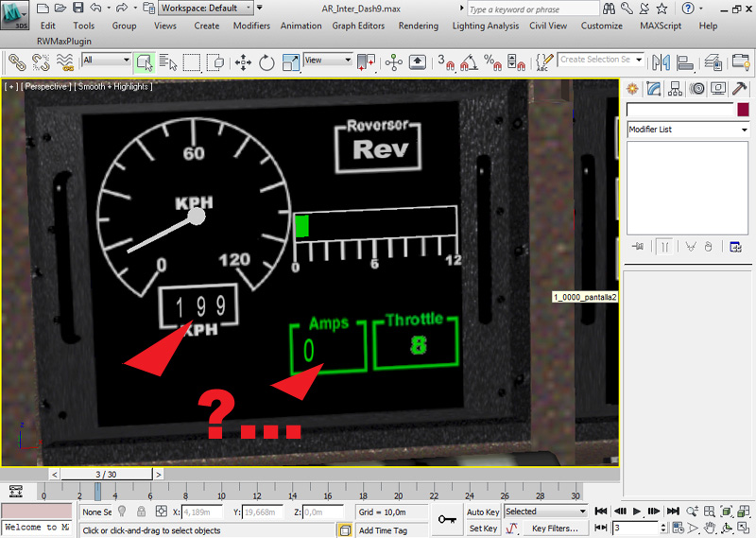Open the Create command panel tab
This screenshot has height=538, width=756.
tap(631, 89)
